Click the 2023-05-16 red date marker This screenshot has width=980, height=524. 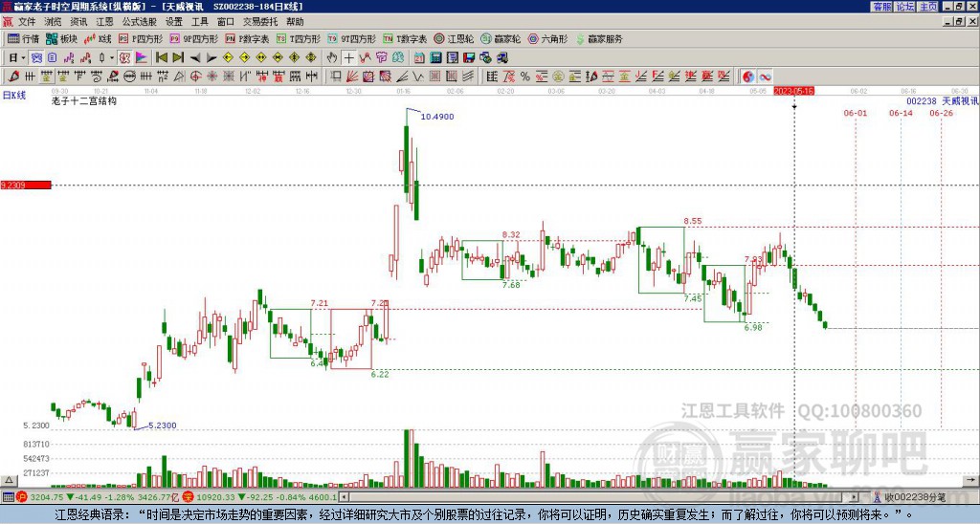tap(793, 91)
